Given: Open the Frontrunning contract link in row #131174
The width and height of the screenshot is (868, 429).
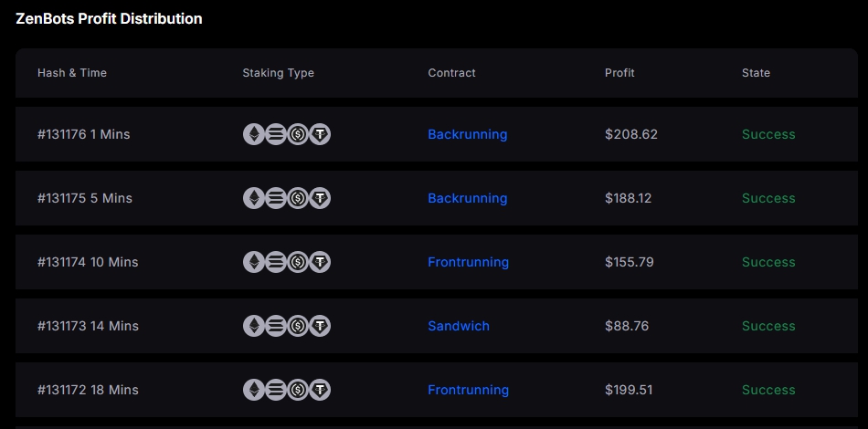Looking at the screenshot, I should (469, 262).
